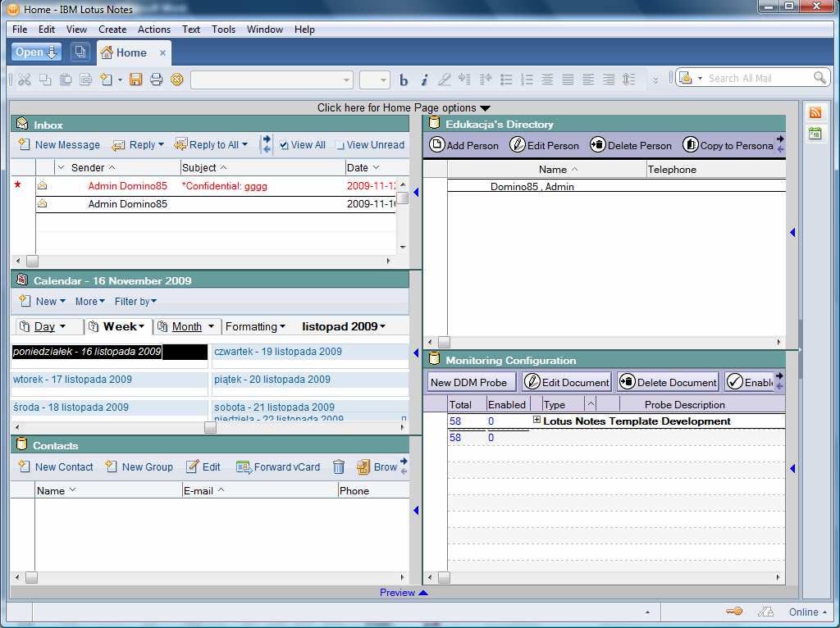The height and width of the screenshot is (628, 840).
Task: Click the thumbnails icon next to Open
Action: [80, 52]
